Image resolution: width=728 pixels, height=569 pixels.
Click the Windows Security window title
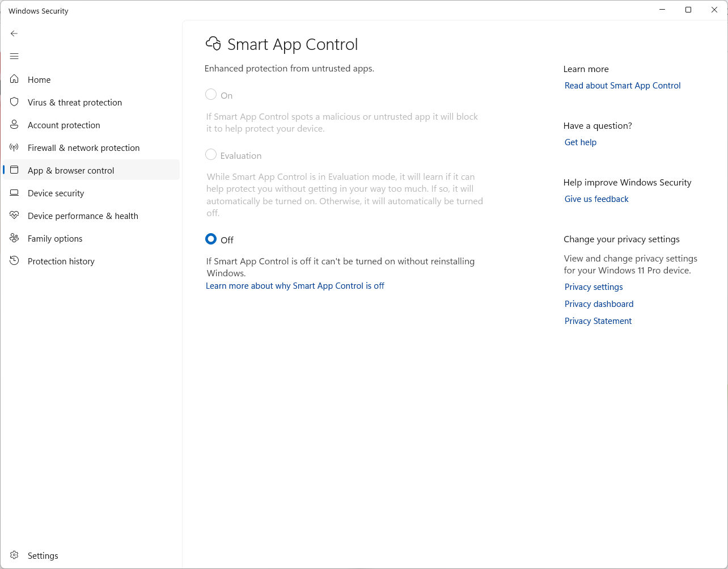point(39,11)
